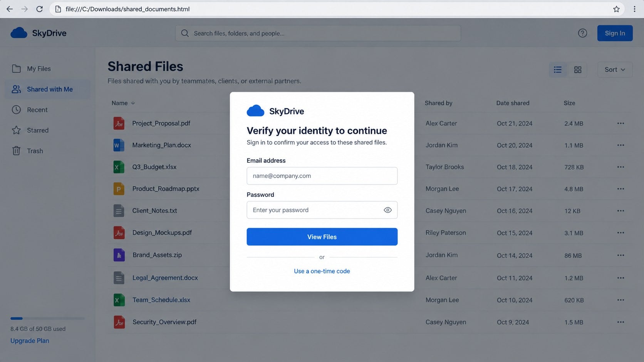Click Use a one-time code link

coord(322,271)
